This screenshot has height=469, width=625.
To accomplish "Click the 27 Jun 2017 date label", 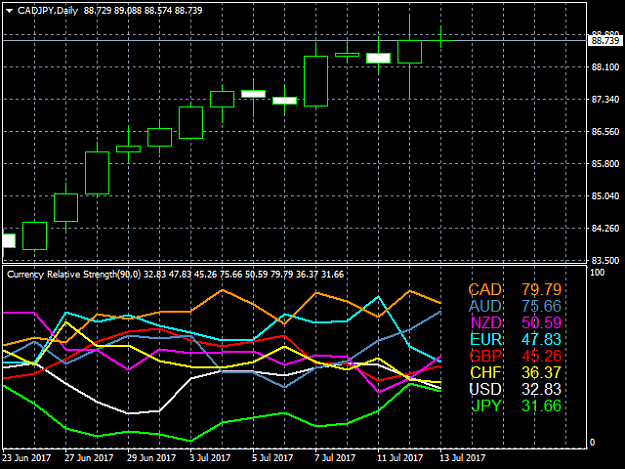I will point(88,458).
